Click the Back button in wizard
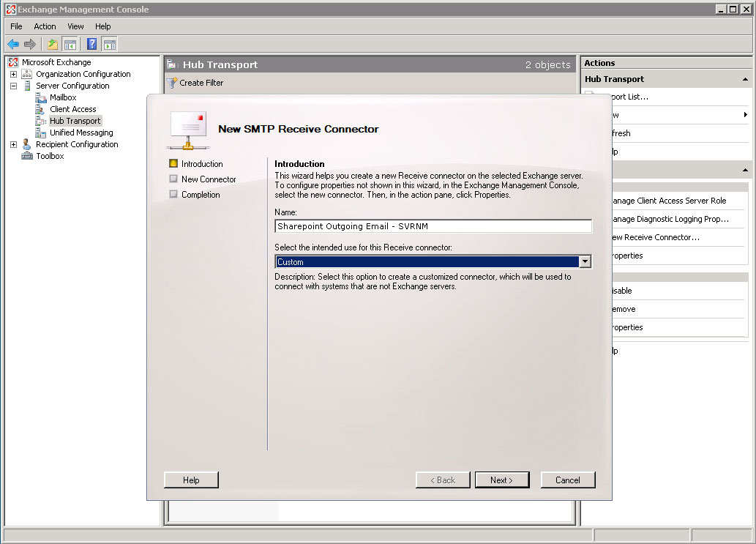Image resolution: width=756 pixels, height=544 pixels. [443, 480]
